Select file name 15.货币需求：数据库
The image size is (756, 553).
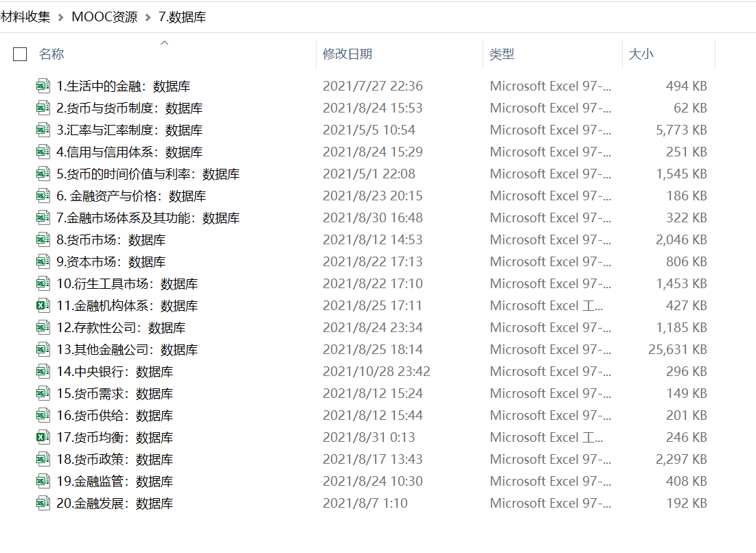coord(115,394)
